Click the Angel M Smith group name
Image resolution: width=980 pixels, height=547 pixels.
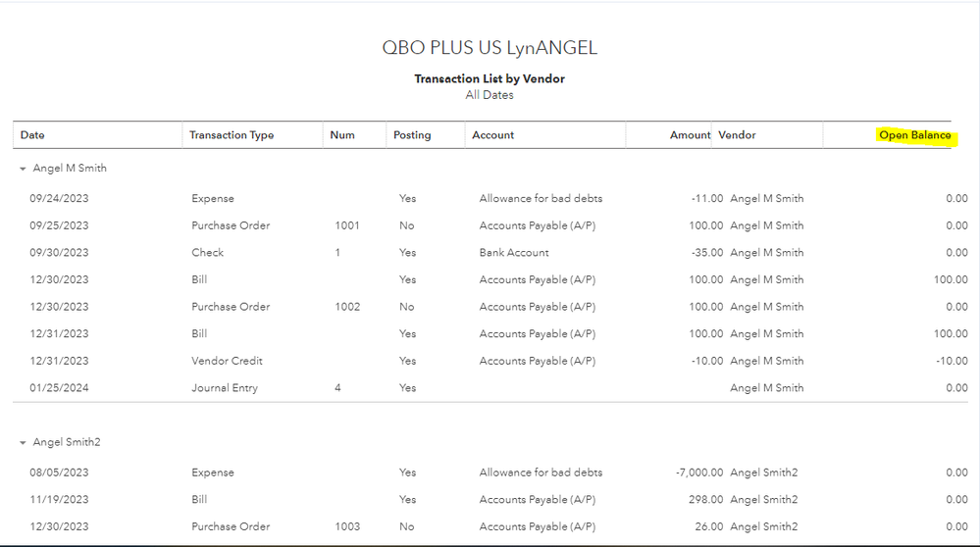(x=70, y=168)
